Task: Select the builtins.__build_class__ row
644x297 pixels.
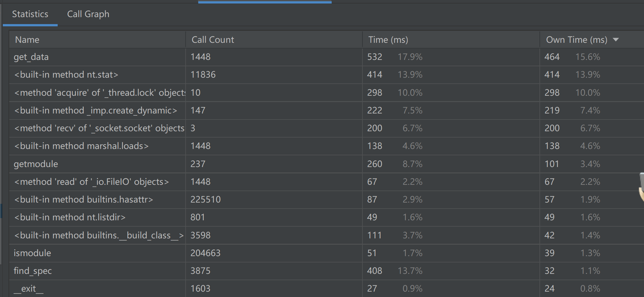Action: [x=99, y=235]
